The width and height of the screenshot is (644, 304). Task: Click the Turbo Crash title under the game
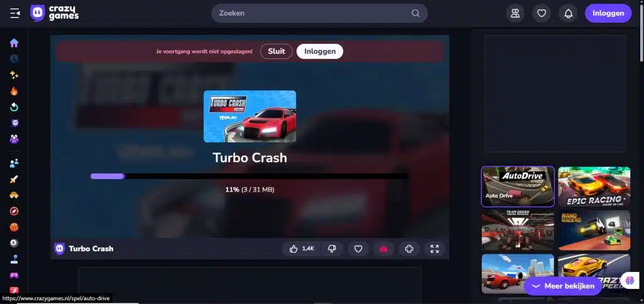click(91, 249)
